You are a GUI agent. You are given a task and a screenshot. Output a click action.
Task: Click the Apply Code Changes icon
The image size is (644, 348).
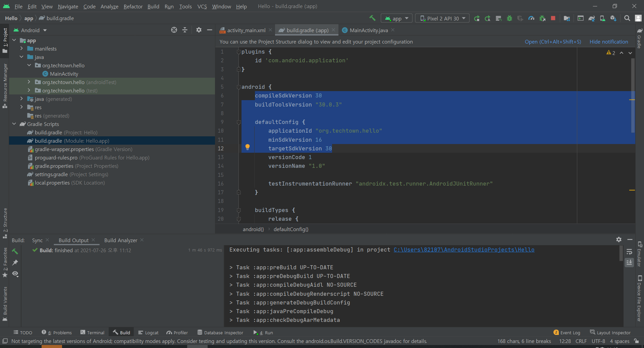click(x=499, y=18)
